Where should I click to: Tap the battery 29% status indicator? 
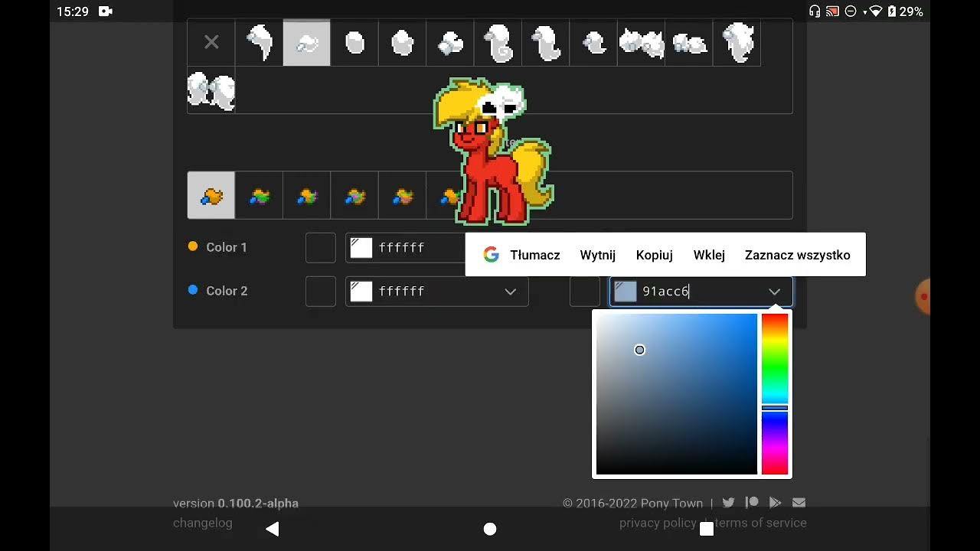[x=905, y=11]
